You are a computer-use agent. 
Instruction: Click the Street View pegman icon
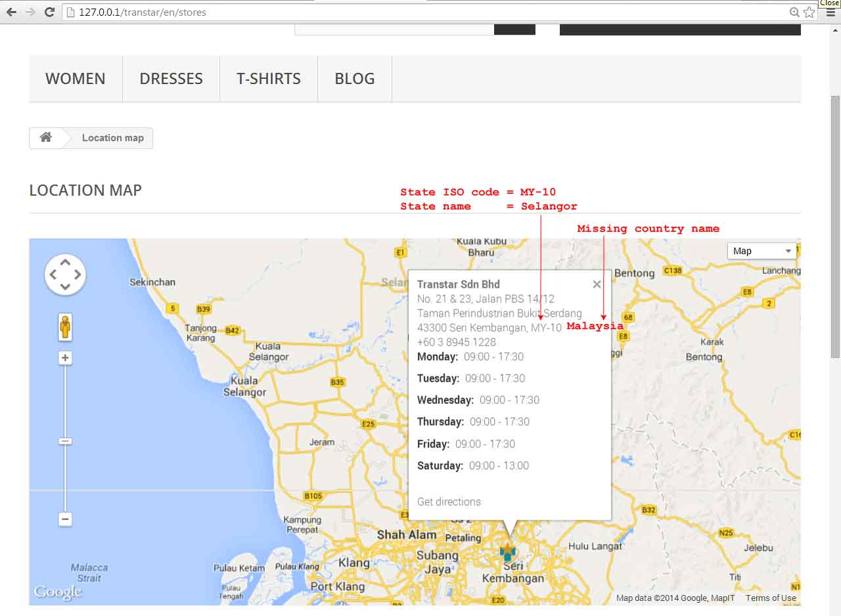[x=65, y=326]
